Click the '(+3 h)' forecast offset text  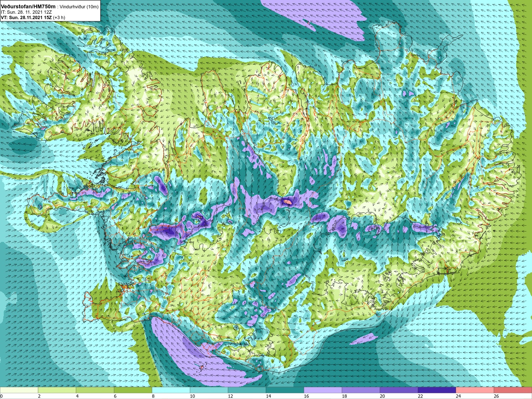point(59,18)
